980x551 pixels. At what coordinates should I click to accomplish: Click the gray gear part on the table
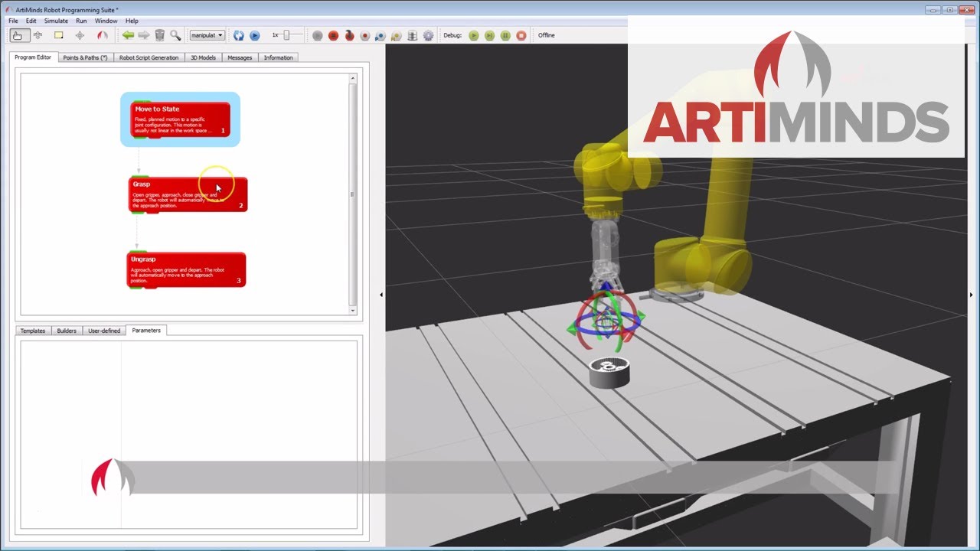(x=609, y=373)
